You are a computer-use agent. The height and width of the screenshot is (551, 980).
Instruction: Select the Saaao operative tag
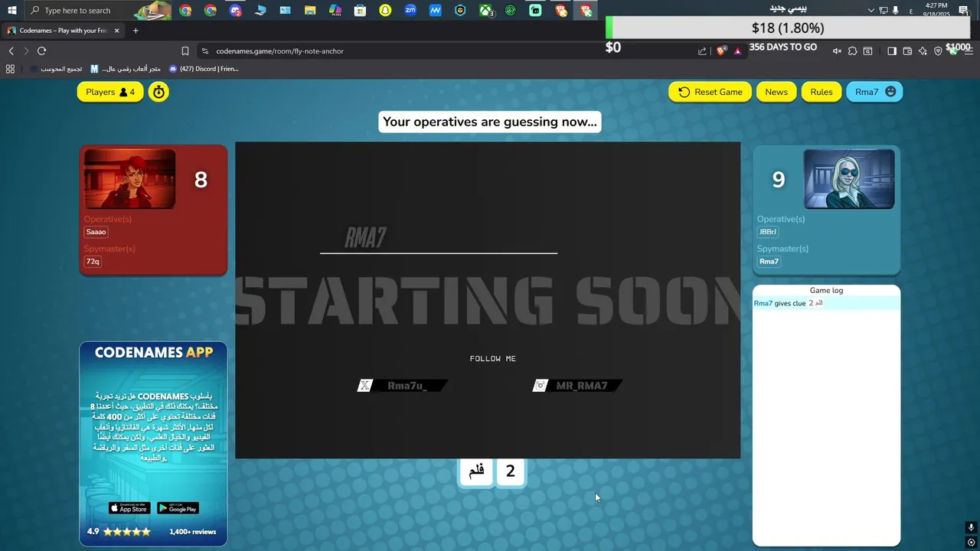coord(96,232)
